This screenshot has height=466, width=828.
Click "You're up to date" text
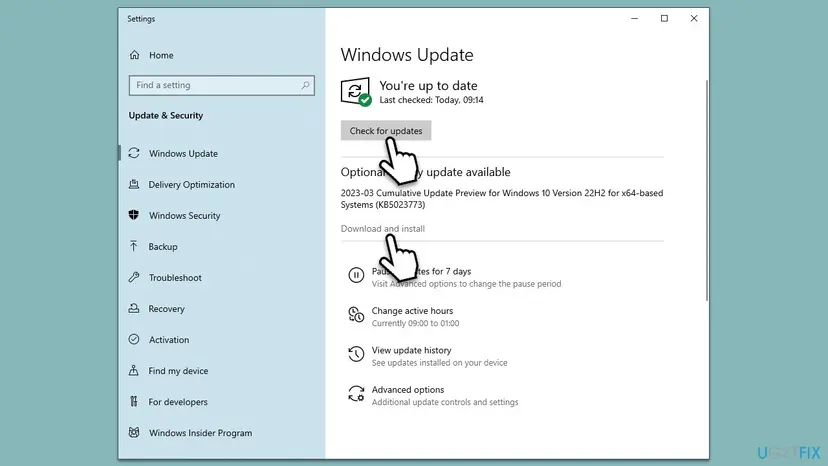(428, 86)
